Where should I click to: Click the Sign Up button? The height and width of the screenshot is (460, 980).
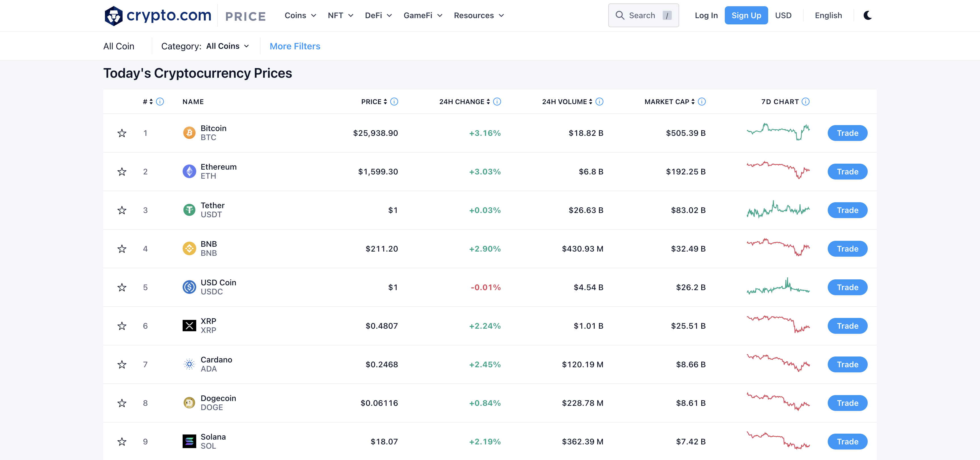click(746, 15)
